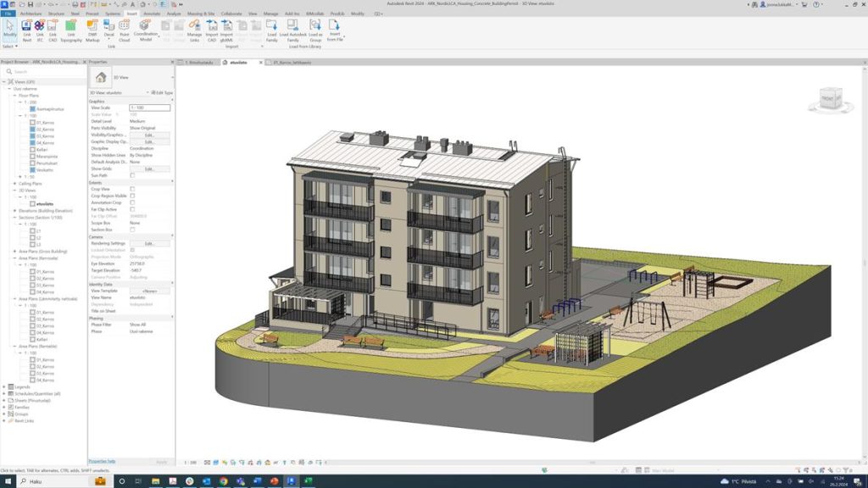Open Chrome from the Windows taskbar
Viewport: 868px width, 488px height.
(x=224, y=481)
